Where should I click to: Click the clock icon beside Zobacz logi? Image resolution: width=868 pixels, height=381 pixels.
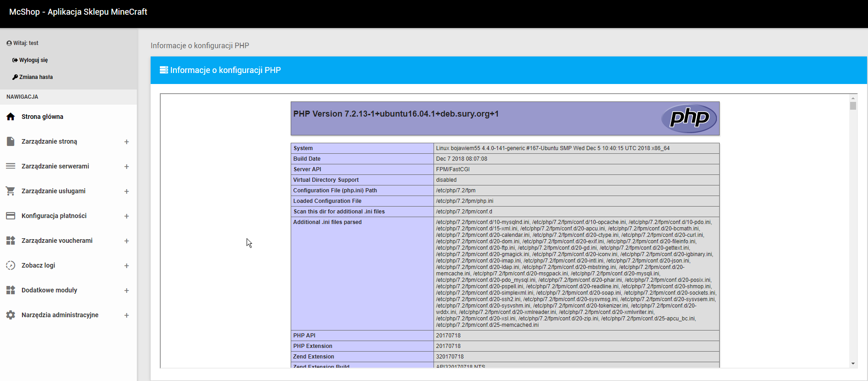(x=11, y=265)
